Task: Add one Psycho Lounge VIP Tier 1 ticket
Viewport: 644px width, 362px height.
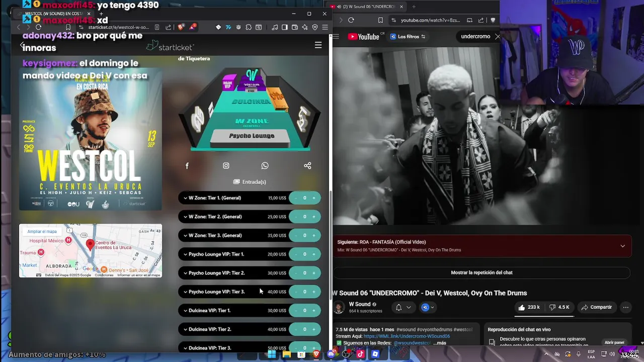Action: pyautogui.click(x=314, y=254)
